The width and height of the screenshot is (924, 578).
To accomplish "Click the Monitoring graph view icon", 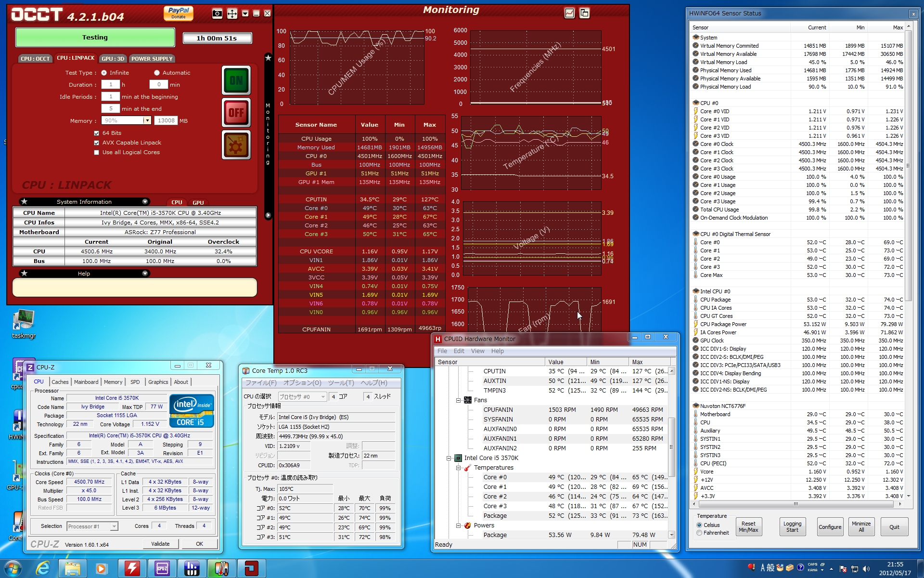I will (569, 13).
